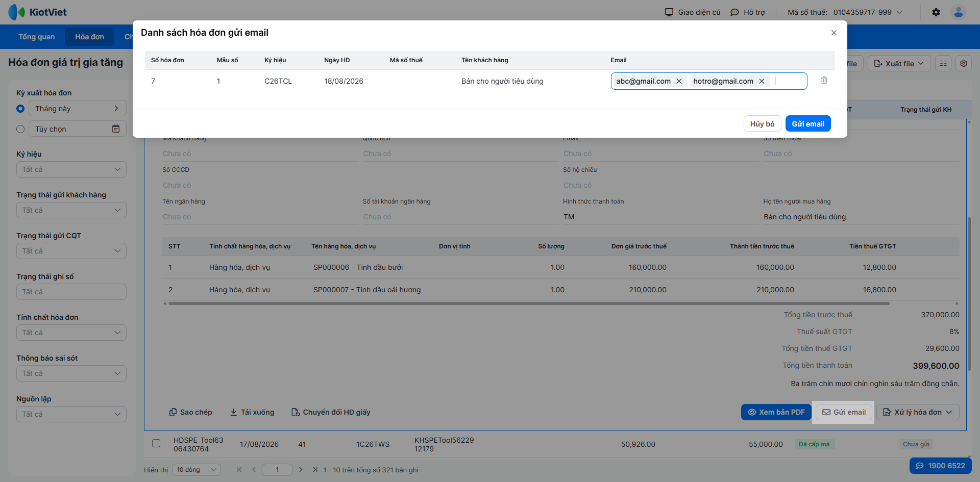Call hotline 1900 6522 chat button
Image resolution: width=980 pixels, height=482 pixels.
pos(940,466)
